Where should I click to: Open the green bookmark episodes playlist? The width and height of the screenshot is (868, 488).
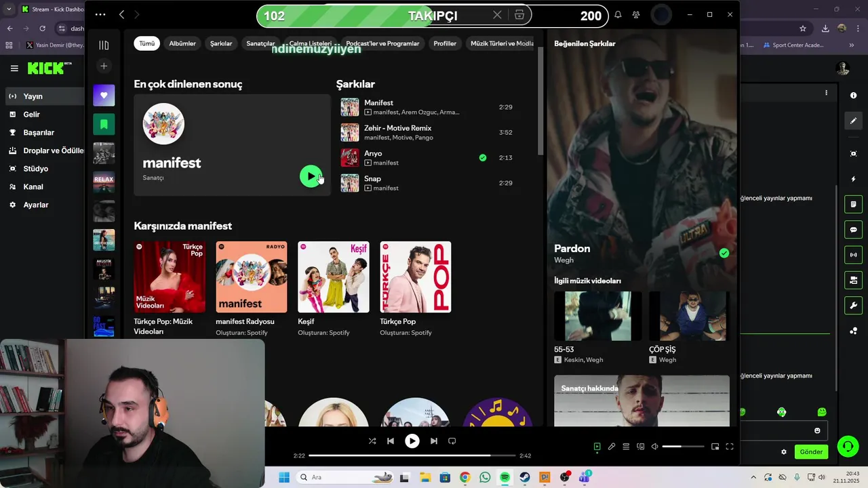[104, 124]
